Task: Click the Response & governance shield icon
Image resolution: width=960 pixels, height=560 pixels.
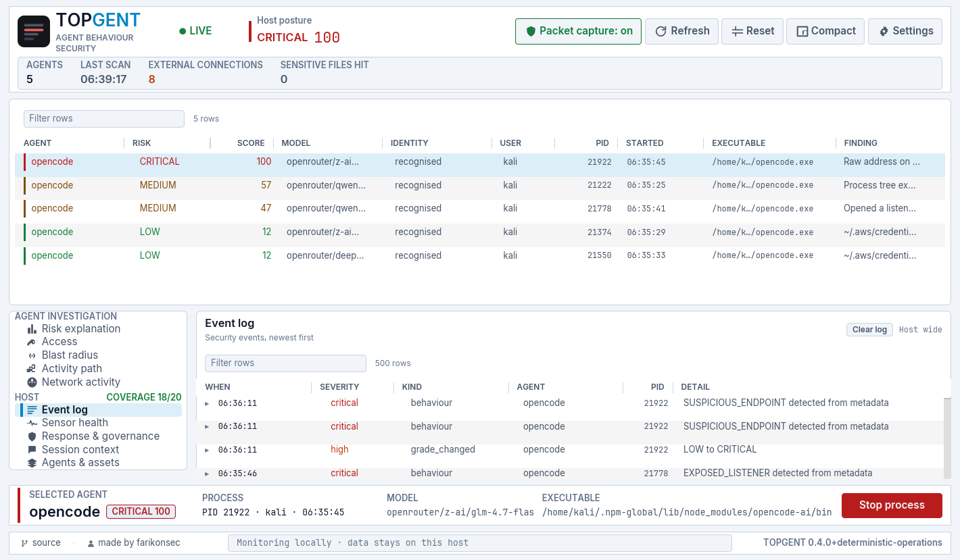Action: click(x=32, y=436)
